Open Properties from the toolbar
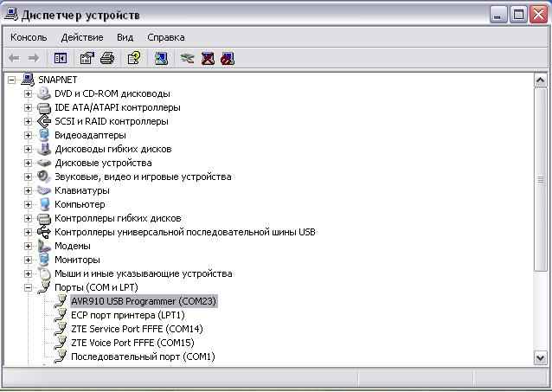The width and height of the screenshot is (552, 392). pos(87,58)
